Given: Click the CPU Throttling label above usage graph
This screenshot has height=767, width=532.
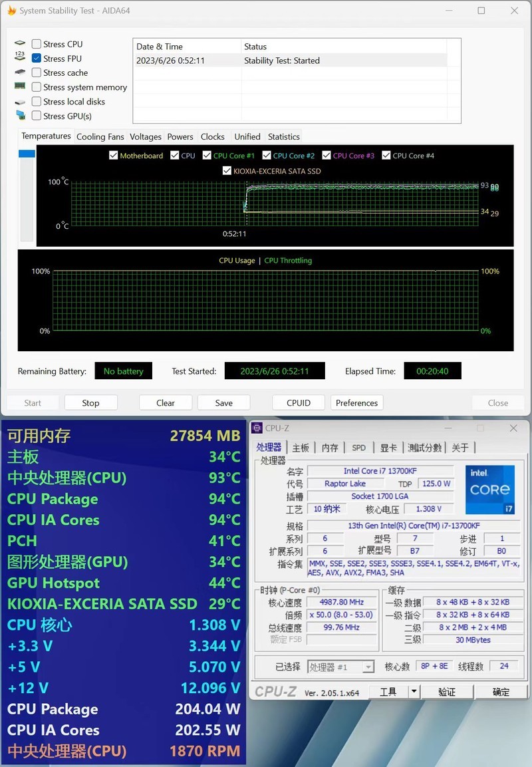Looking at the screenshot, I should click(x=288, y=260).
